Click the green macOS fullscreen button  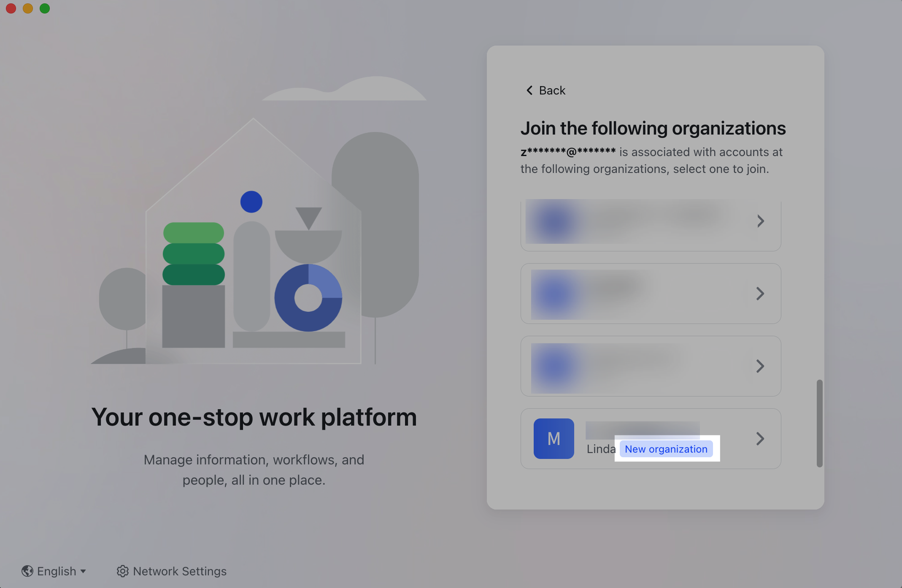45,8
